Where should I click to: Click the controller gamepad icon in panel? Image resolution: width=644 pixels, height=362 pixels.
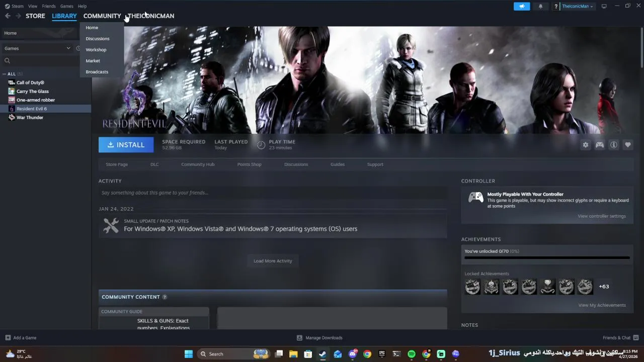(475, 197)
